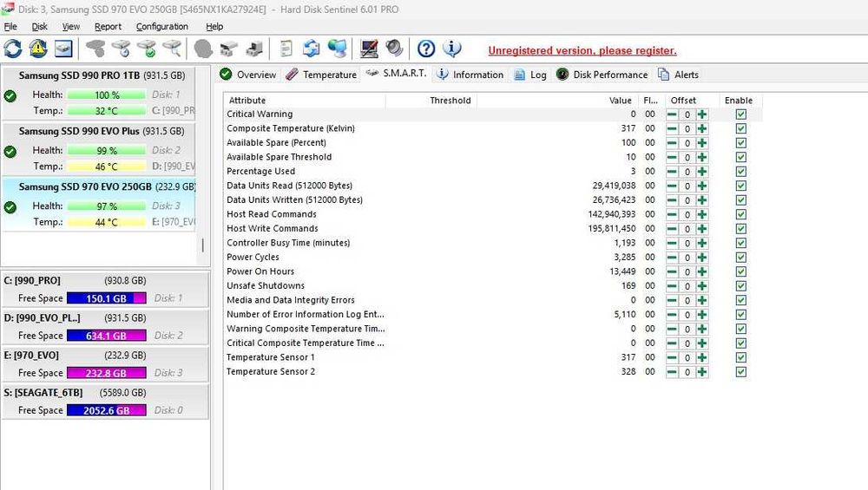The height and width of the screenshot is (490, 868).
Task: Click the disk with green checkmark icon
Action: click(147, 49)
